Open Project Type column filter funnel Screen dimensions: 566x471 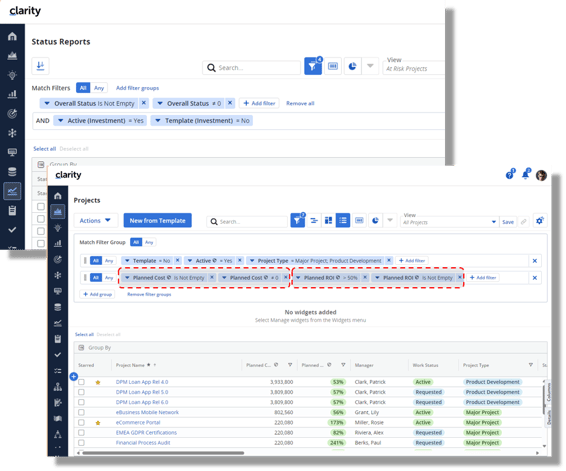[531, 365]
